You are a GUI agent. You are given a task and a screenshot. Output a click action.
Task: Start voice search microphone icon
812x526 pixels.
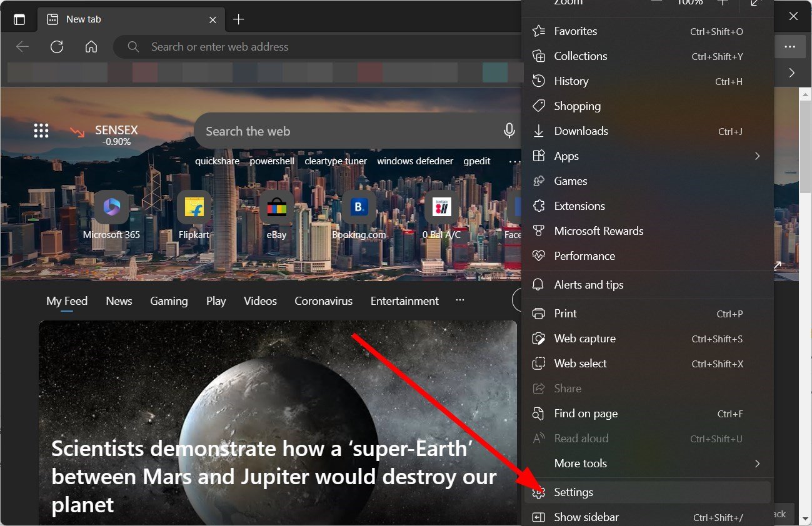click(x=509, y=131)
